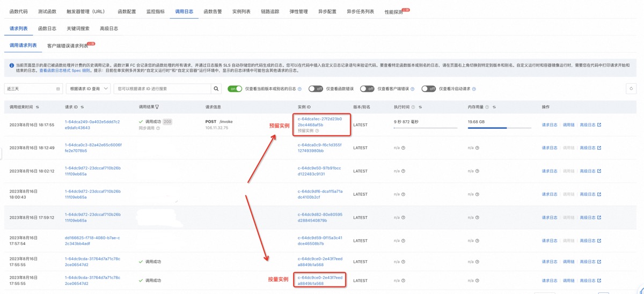
Task: Click 调用链 in the 18:17:55 row
Action: point(568,125)
